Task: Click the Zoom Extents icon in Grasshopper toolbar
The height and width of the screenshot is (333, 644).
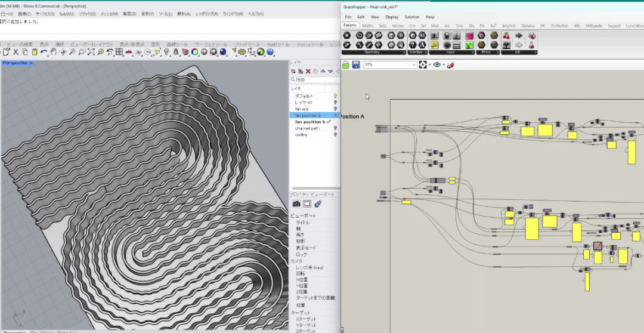Action: [x=423, y=64]
